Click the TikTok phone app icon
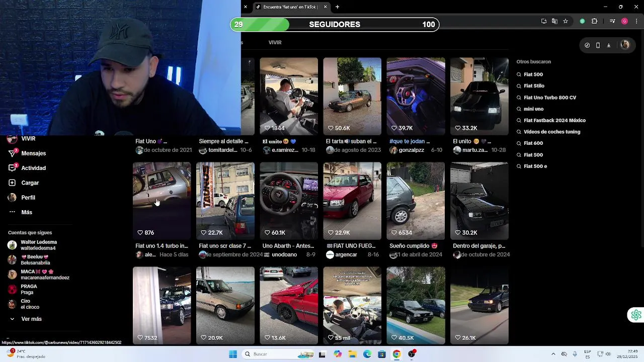This screenshot has height=362, width=644. coord(598,45)
